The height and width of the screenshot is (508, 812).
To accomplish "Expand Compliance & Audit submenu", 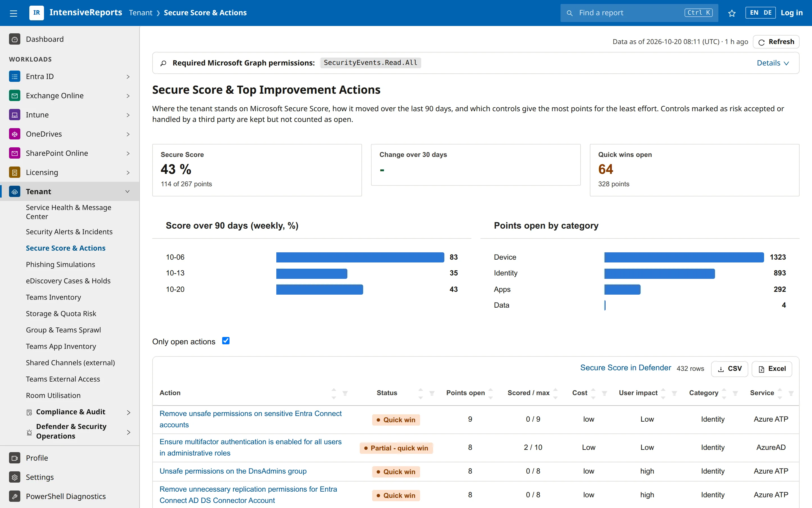I will [129, 412].
